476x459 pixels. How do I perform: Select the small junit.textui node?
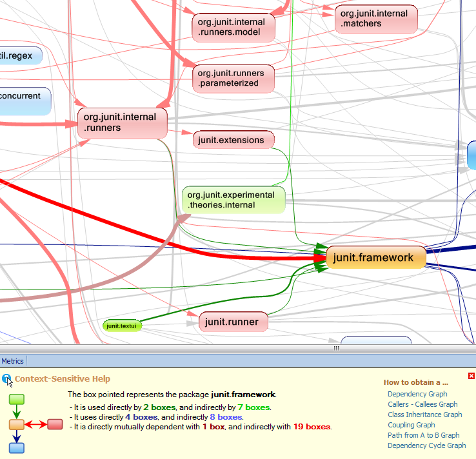point(122,326)
